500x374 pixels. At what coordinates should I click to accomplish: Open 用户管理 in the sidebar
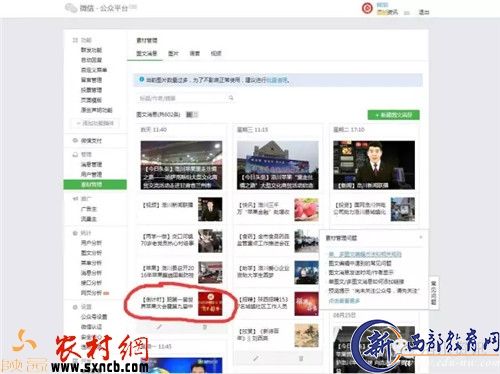tap(91, 174)
